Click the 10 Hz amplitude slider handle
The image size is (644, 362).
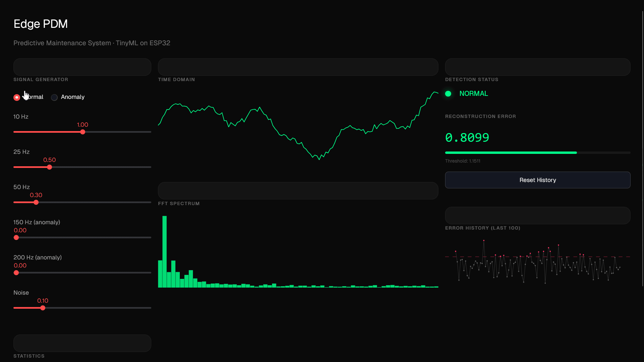(83, 132)
